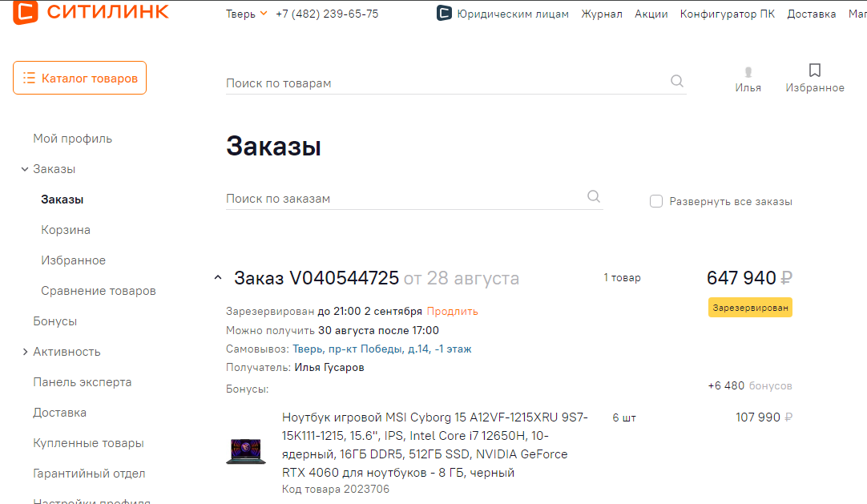
Task: Open Избранное bookmark icon in header
Action: pyautogui.click(x=814, y=71)
